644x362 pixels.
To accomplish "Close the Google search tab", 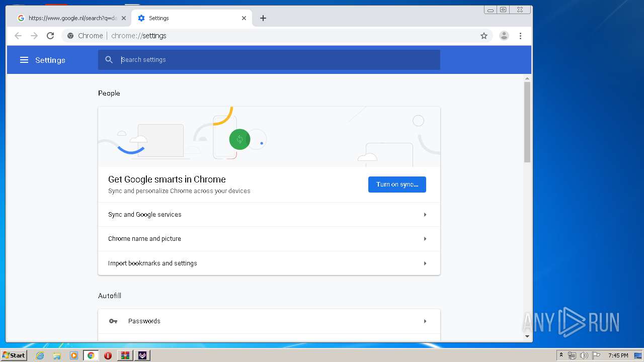I will [x=124, y=18].
